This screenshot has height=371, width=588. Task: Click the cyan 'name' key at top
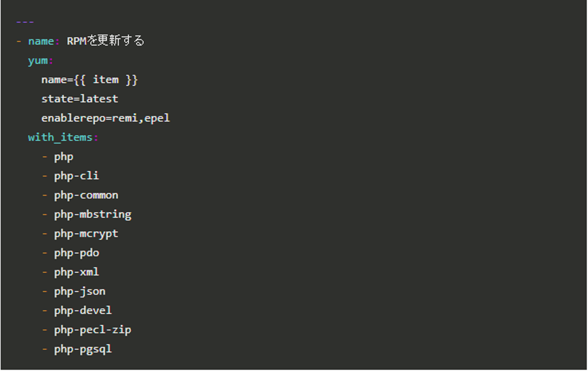[x=41, y=41]
